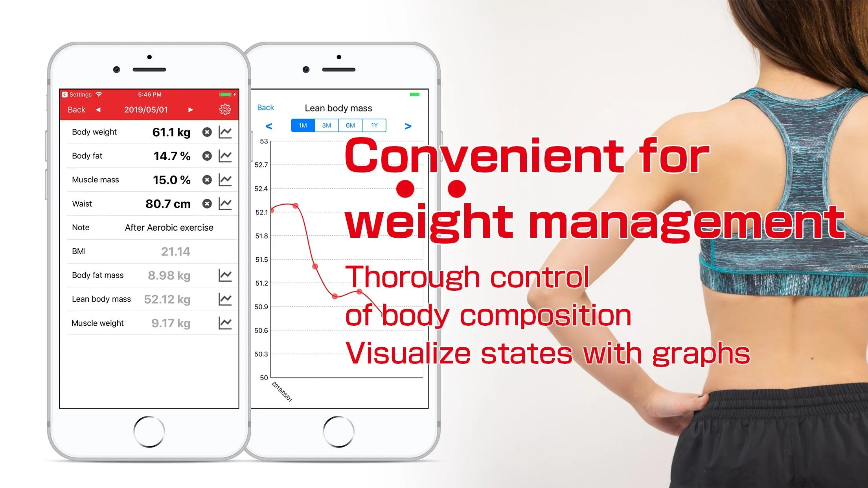Click the muscle weight trend icon

[x=225, y=322]
